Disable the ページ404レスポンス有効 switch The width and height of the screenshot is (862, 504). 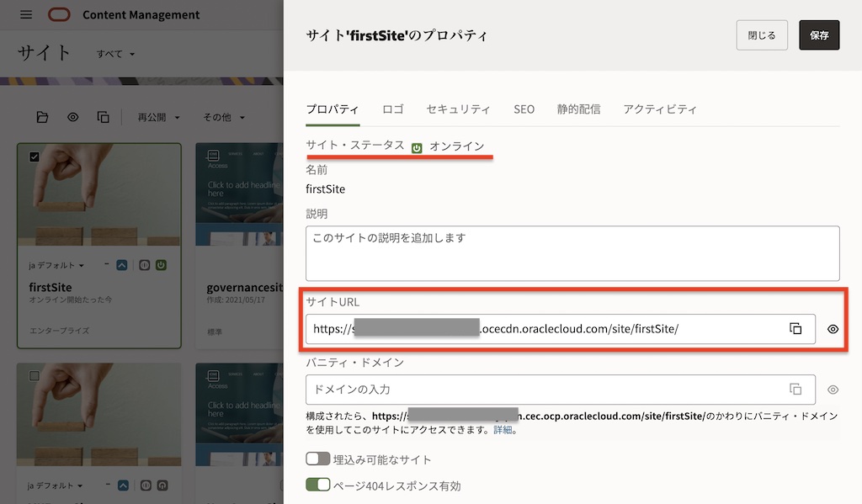tap(318, 485)
